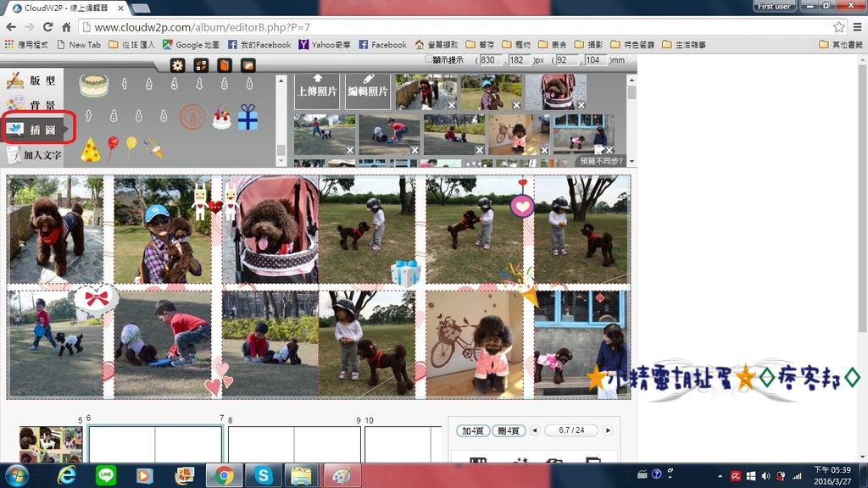Remove the pink stroller poodle photo from tray
Screen dimensions: 868x488
[x=581, y=105]
